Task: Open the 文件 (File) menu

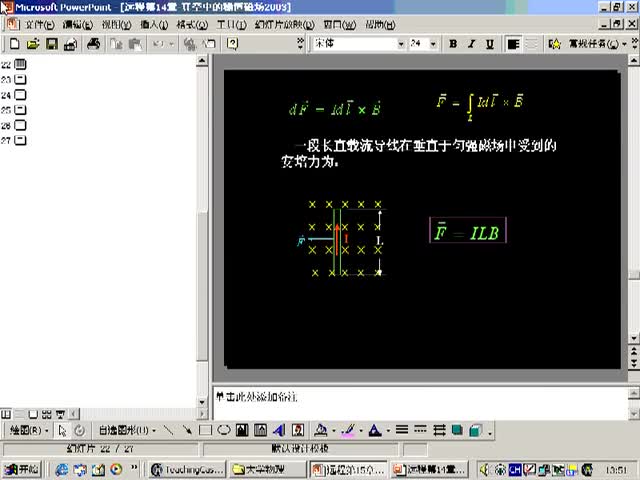Action: [x=40, y=25]
